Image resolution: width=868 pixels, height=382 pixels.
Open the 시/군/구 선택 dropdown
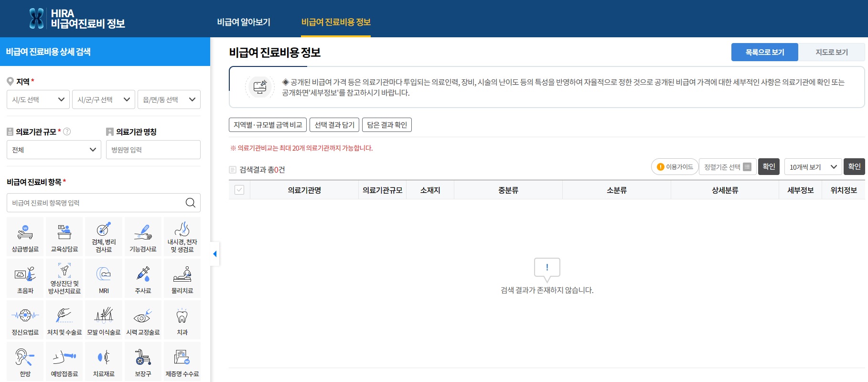tap(104, 99)
